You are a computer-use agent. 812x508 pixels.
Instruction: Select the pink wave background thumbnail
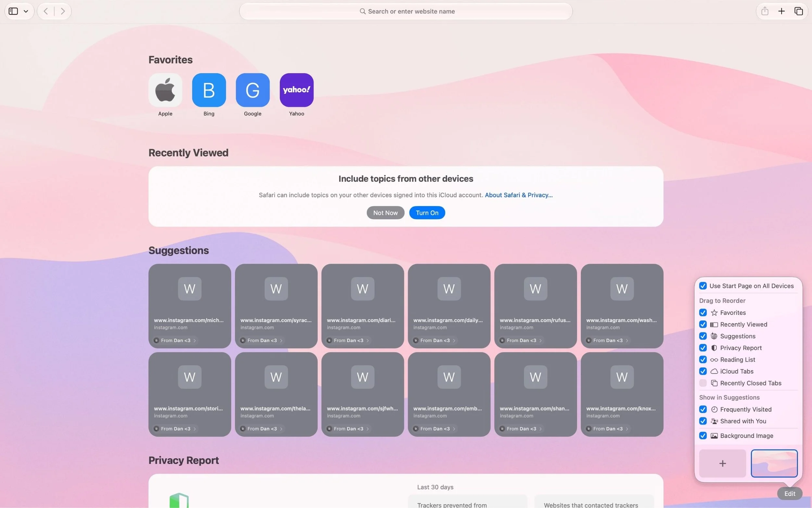point(774,463)
